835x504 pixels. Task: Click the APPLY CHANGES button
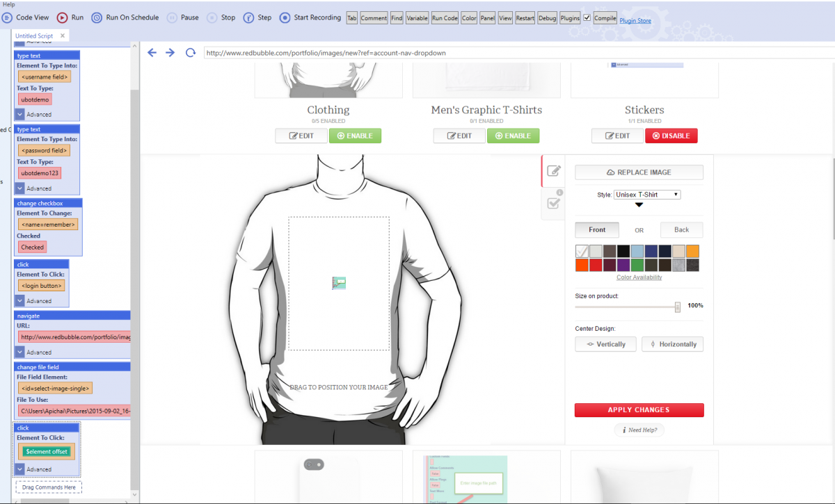[639, 410]
